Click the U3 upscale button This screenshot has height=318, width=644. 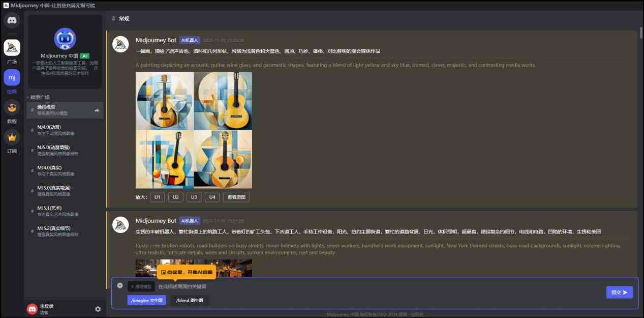tap(194, 197)
